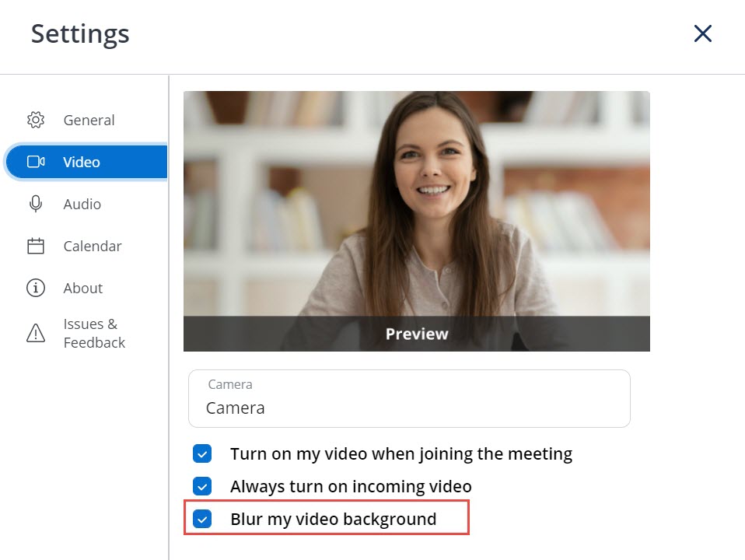Click the Blur my video background label
This screenshot has width=745, height=560.
point(333,519)
